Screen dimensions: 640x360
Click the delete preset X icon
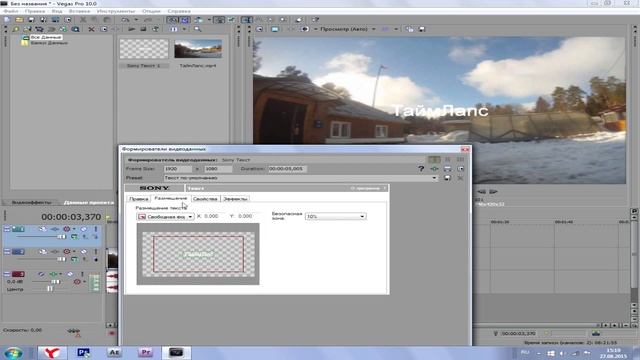[460, 178]
